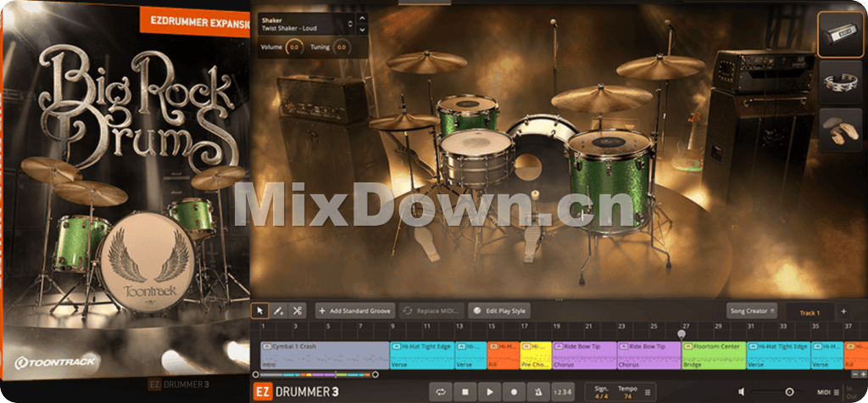Click the record button
The image size is (868, 403).
click(x=514, y=392)
